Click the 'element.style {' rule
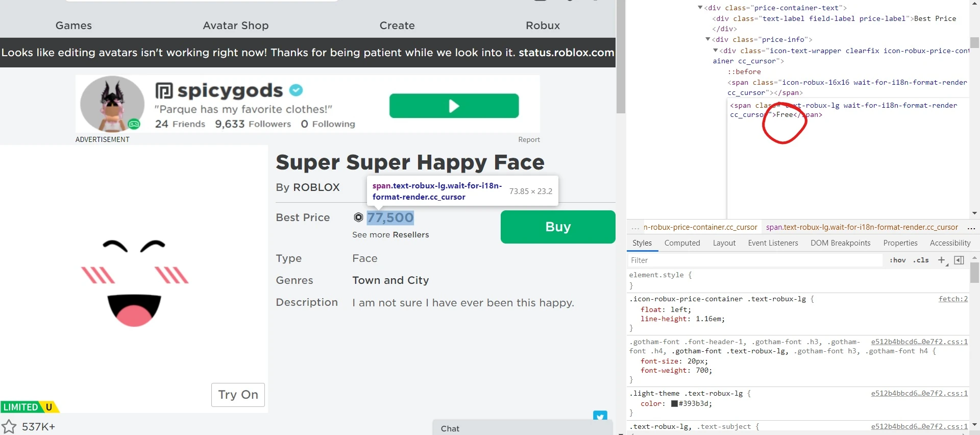This screenshot has height=435, width=980. (660, 275)
